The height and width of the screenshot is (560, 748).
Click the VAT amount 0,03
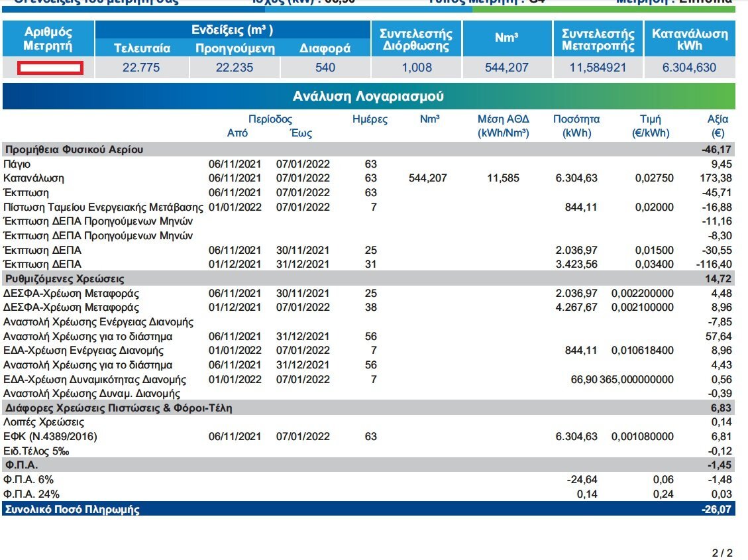[x=721, y=494]
